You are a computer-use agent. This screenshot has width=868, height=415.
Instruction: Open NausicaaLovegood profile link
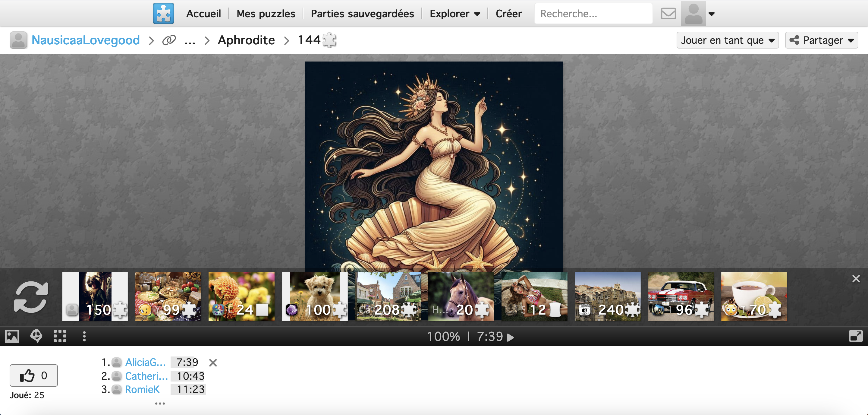coord(86,40)
